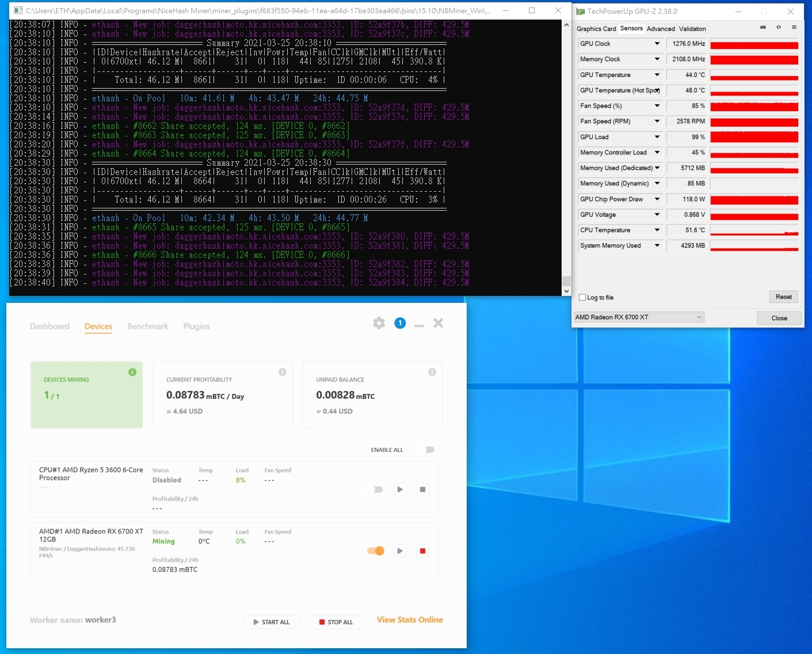Open the System Memory Used dropdown
Image resolution: width=812 pixels, height=654 pixels.
pos(657,246)
